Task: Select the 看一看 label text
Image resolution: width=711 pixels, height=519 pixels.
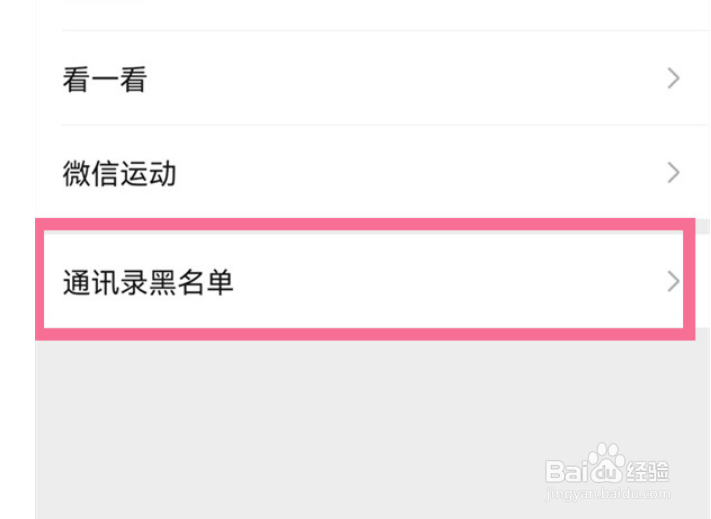Action: [104, 80]
